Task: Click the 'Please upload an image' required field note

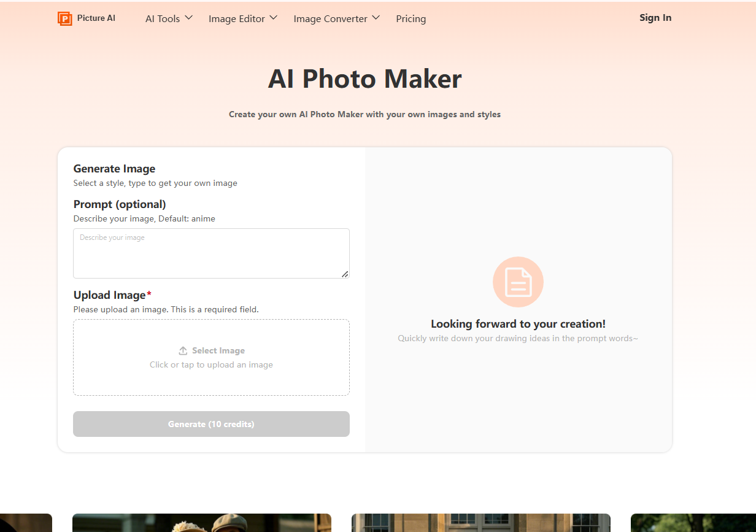Action: point(166,309)
